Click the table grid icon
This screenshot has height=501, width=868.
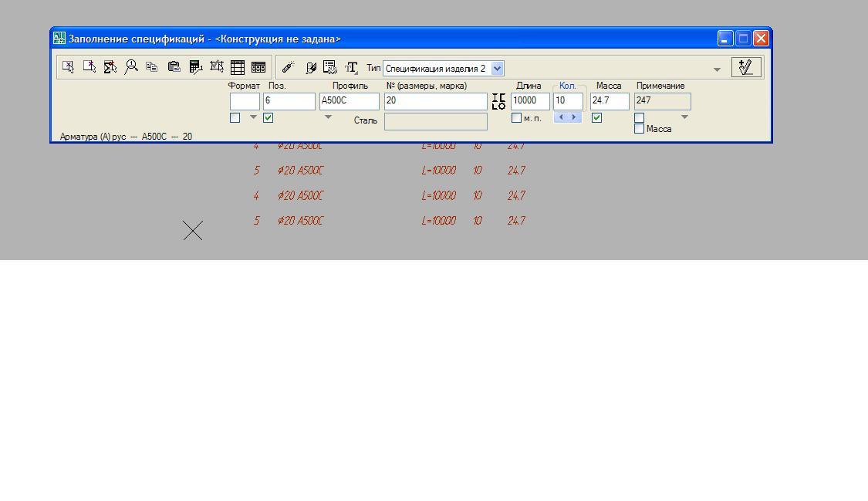[x=238, y=67]
